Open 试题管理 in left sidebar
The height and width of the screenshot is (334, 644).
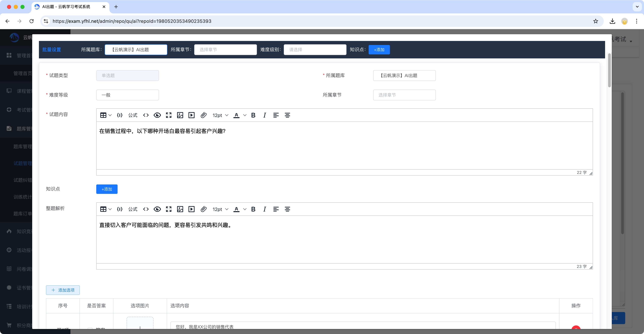point(22,163)
